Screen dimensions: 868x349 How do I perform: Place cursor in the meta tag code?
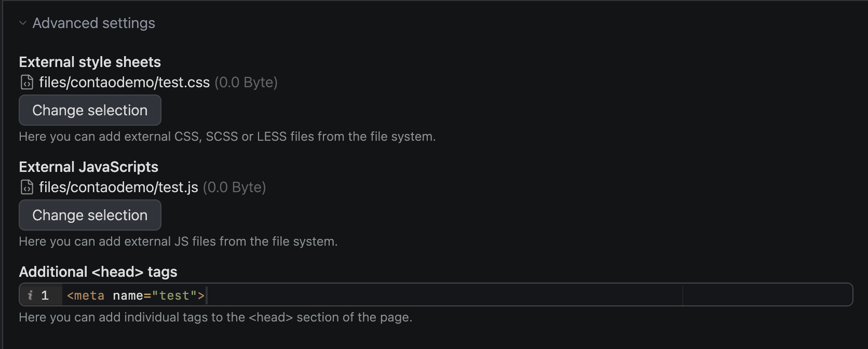pos(135,295)
